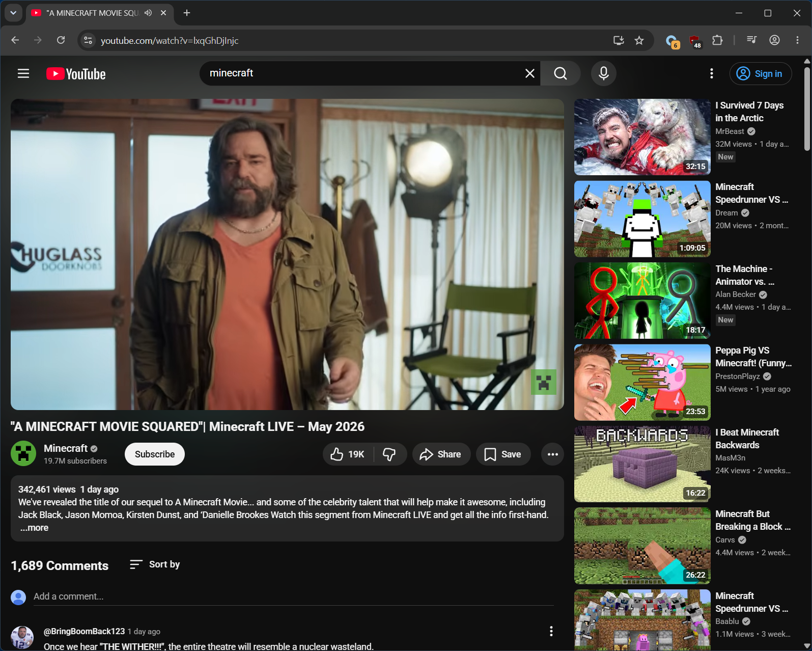This screenshot has height=651, width=812.
Task: Subscribe to the Minecraft channel
Action: [x=155, y=454]
